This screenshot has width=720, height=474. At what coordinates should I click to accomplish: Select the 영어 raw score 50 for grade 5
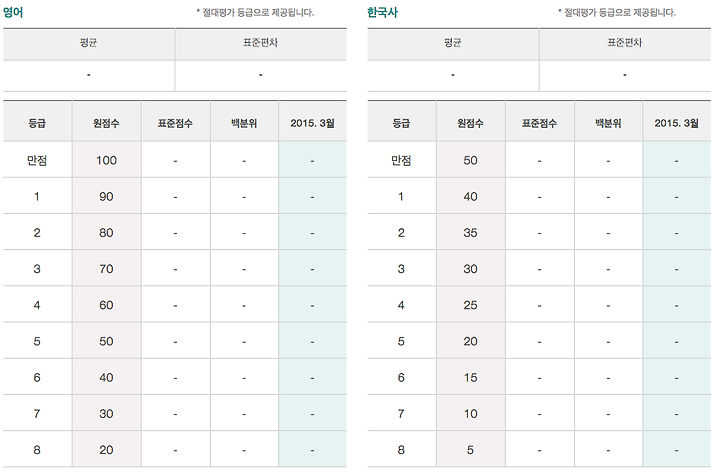(106, 341)
